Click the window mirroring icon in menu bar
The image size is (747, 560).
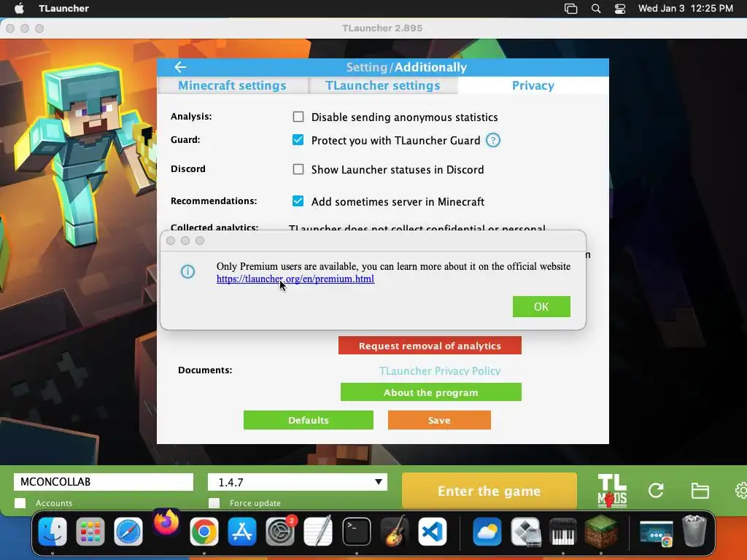(x=570, y=9)
